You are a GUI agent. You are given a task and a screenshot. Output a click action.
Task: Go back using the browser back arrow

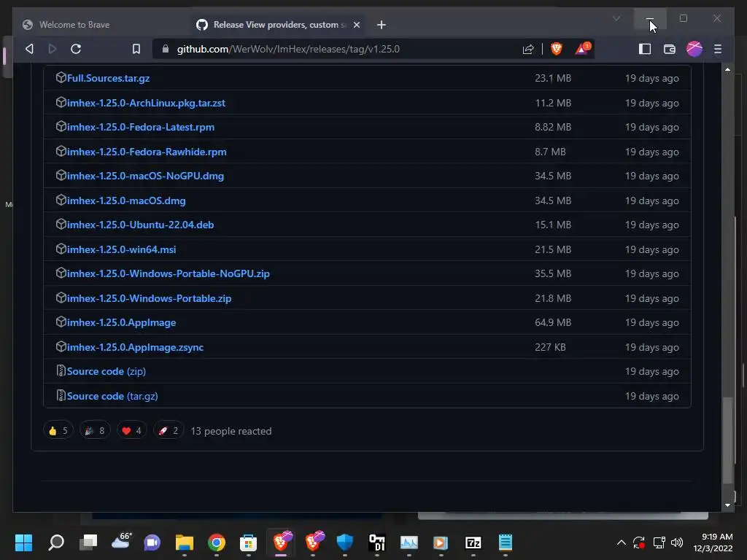29,49
